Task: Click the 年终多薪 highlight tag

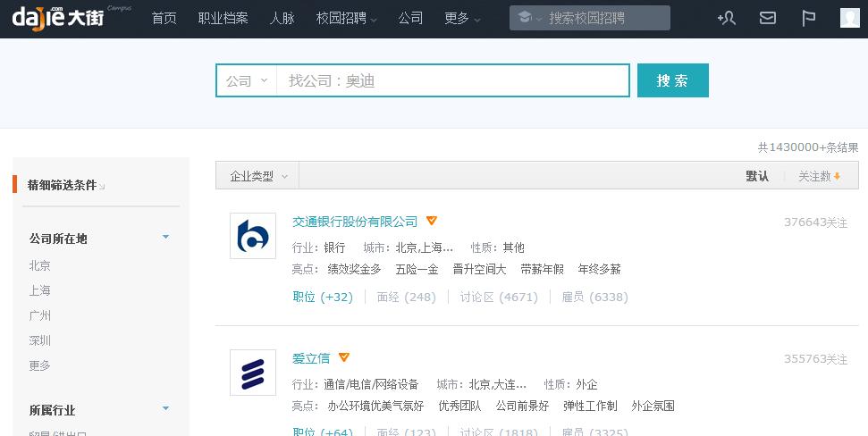Action: tap(600, 270)
